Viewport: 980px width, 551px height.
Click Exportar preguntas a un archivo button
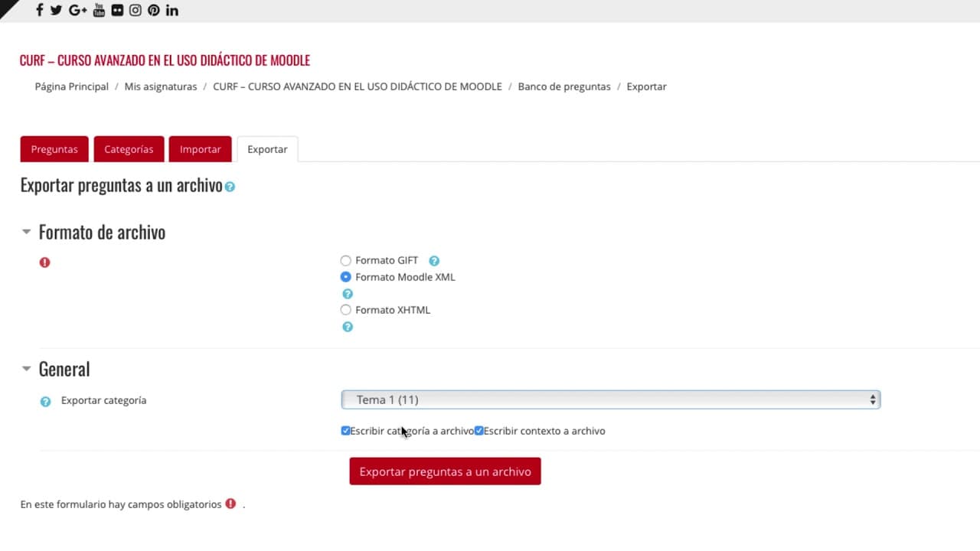446,471
